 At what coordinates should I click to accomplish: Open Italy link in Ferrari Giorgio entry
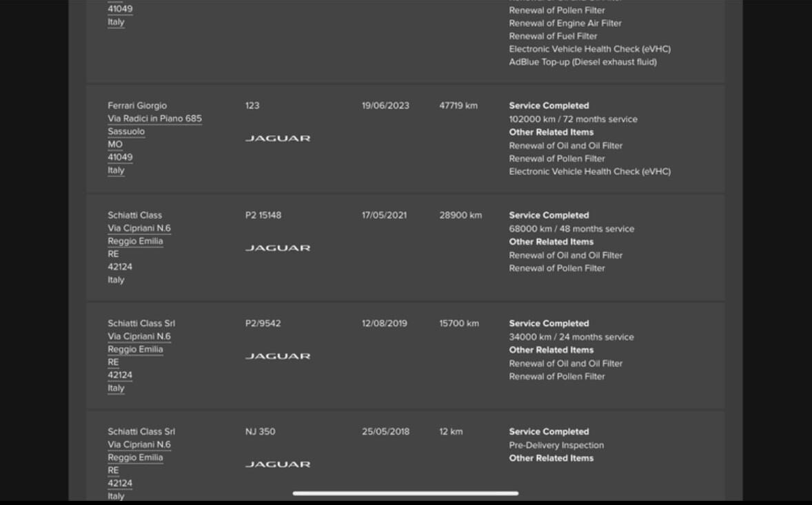(116, 170)
